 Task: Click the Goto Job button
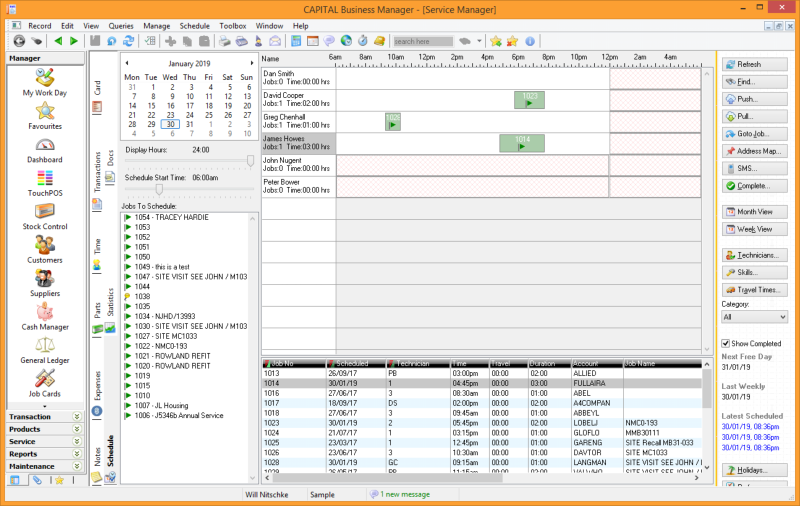(754, 134)
